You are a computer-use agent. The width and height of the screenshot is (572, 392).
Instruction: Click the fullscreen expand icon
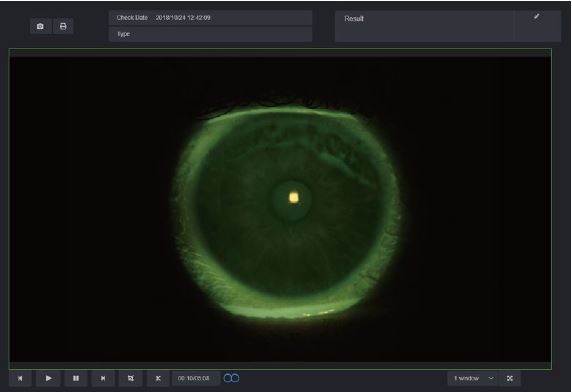pyautogui.click(x=510, y=379)
